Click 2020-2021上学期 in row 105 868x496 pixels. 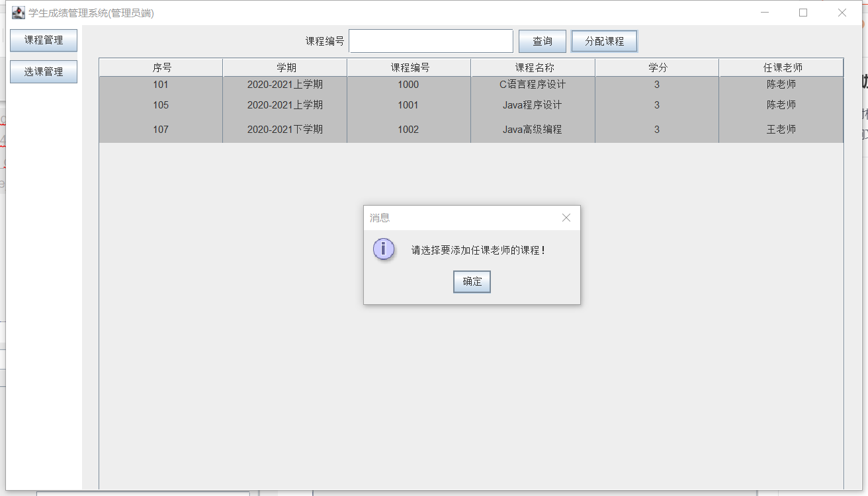(285, 105)
